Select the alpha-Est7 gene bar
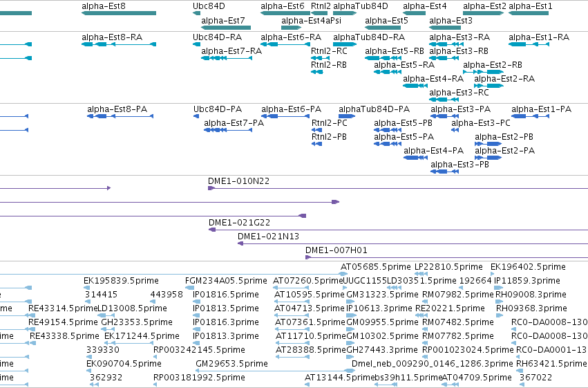The height and width of the screenshot is (388, 588). point(226,28)
